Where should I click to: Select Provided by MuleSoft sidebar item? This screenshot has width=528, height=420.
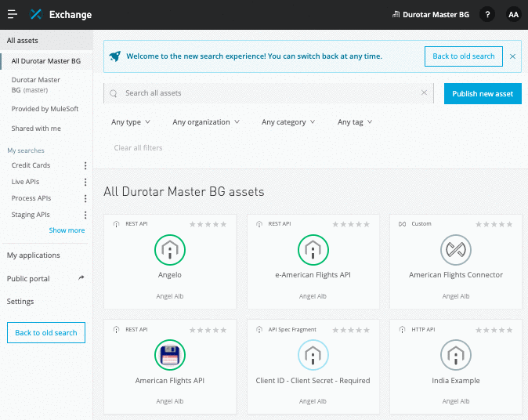click(x=46, y=109)
